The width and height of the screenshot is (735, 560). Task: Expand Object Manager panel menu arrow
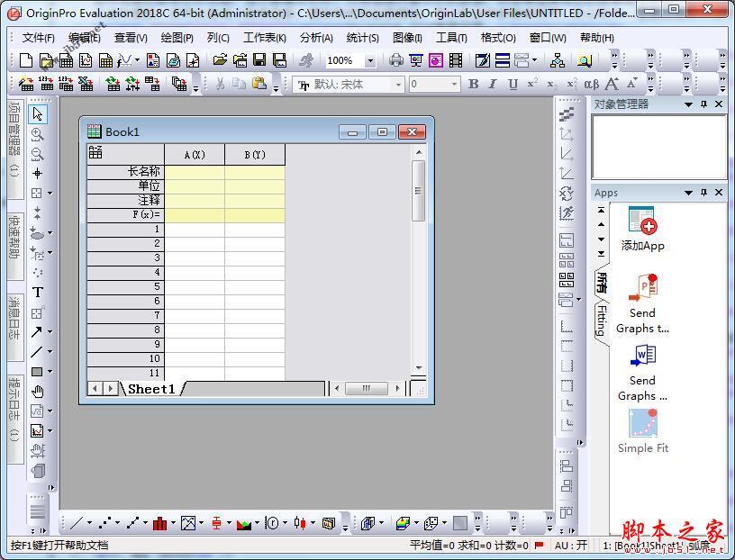[688, 104]
